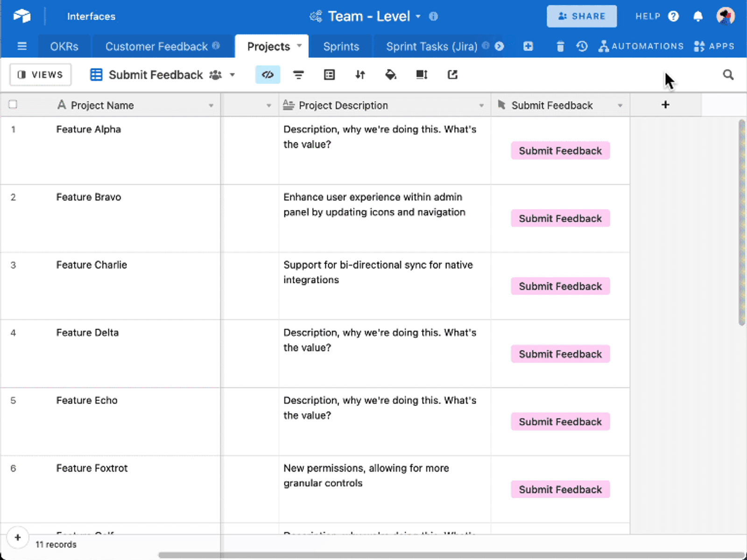Image resolution: width=747 pixels, height=560 pixels.
Task: Switch to the Sprints tab
Action: 341,46
